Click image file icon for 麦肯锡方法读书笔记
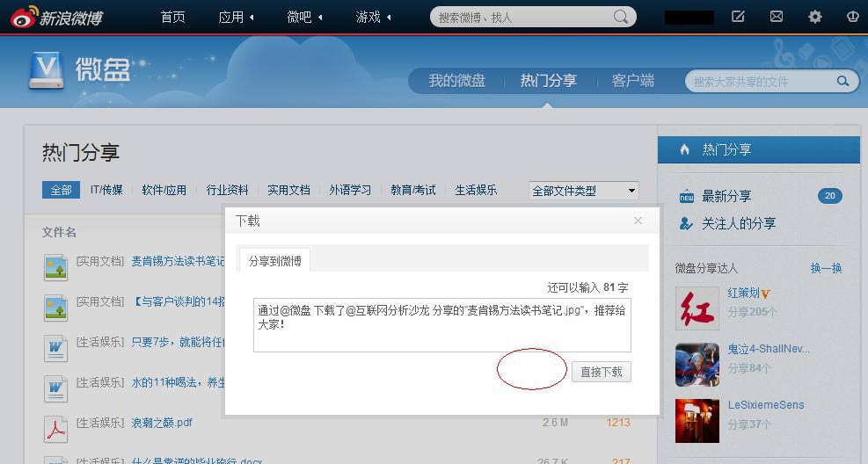Viewport: 868px width, 464px height. [x=56, y=267]
